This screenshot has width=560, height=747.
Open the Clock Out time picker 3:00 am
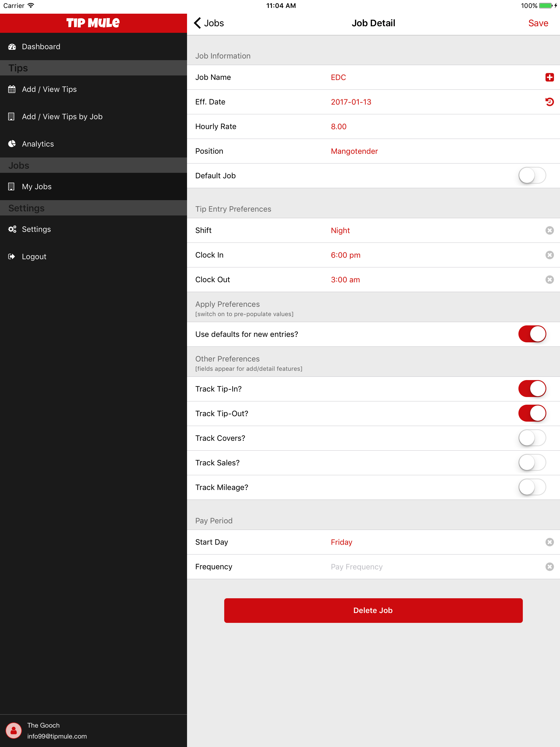click(345, 280)
